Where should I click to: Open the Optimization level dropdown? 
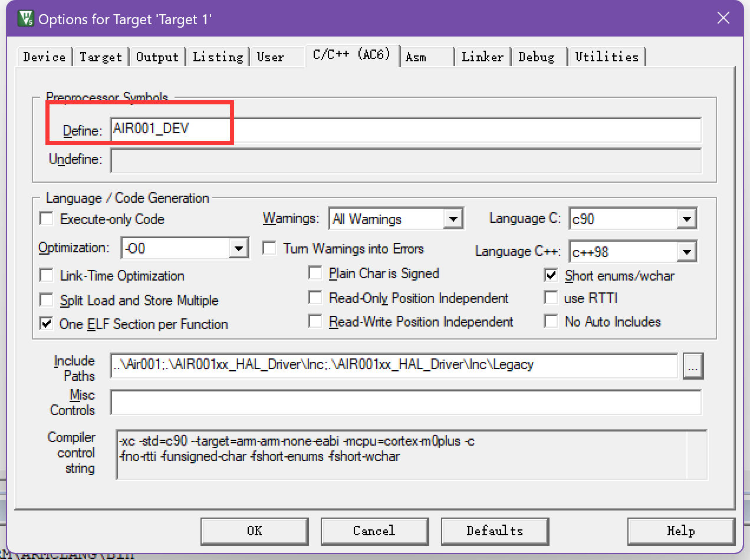tap(238, 249)
